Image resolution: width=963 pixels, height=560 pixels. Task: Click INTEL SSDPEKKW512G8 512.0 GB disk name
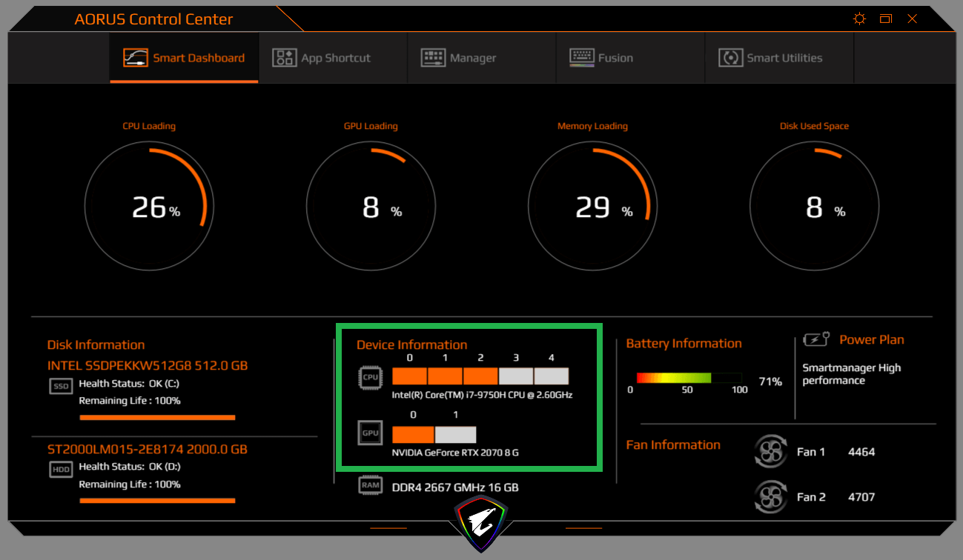pyautogui.click(x=148, y=365)
